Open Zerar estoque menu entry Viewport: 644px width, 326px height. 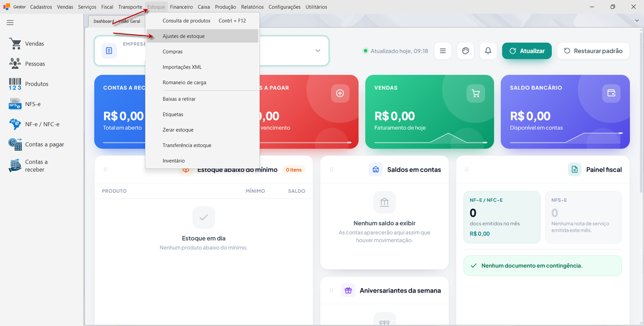tap(202, 130)
